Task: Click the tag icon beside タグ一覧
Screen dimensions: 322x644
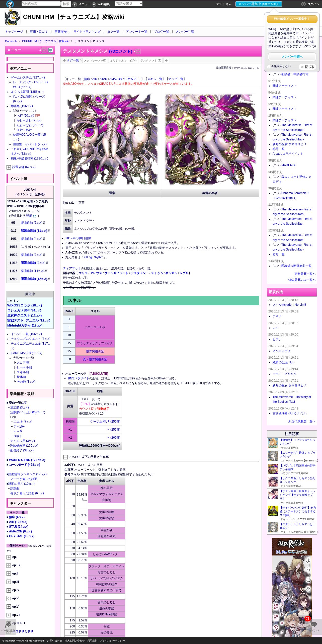Action: click(64, 60)
